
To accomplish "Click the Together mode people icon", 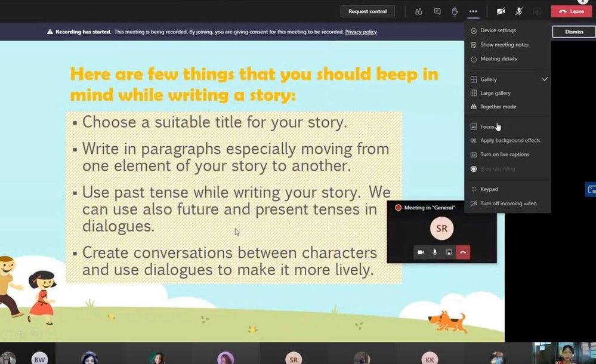I will click(474, 107).
